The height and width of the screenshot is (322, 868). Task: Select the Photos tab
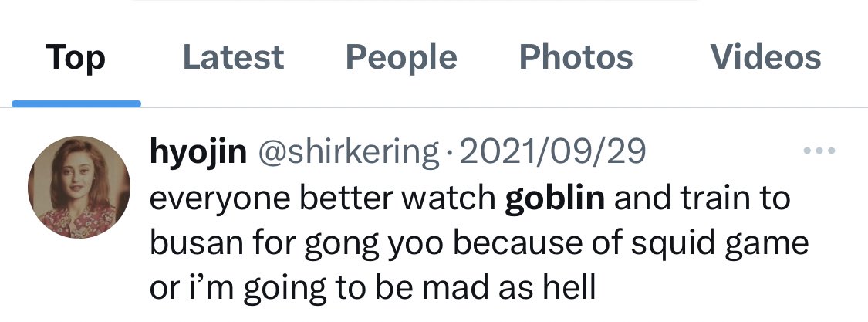576,57
